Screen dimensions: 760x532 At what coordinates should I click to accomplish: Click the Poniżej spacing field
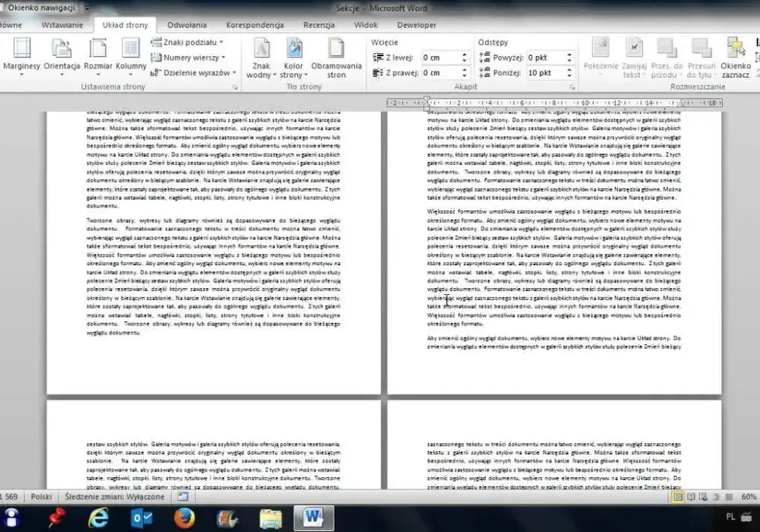[545, 73]
